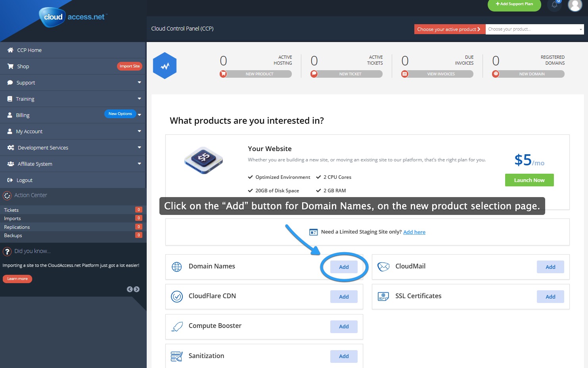Screen dimensions: 588x368
Task: Click the Import Site badge
Action: pos(130,66)
